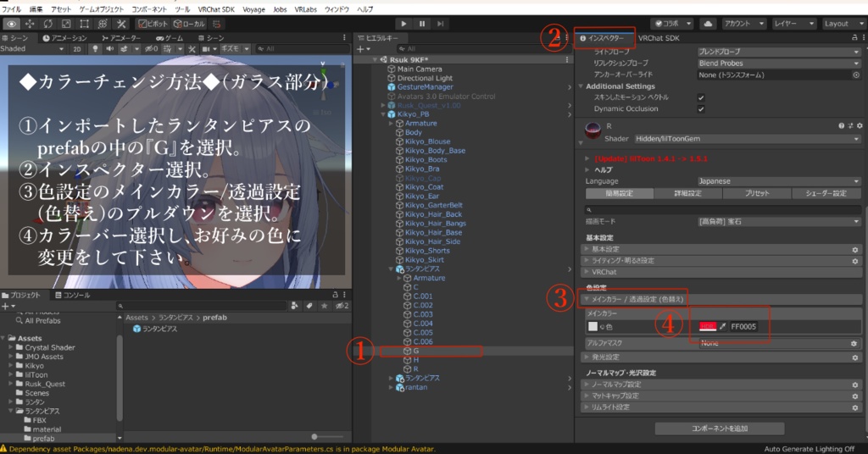Toggle grid snapping icon in toolbar
Viewport: 868px width, 454px height.
(217, 24)
